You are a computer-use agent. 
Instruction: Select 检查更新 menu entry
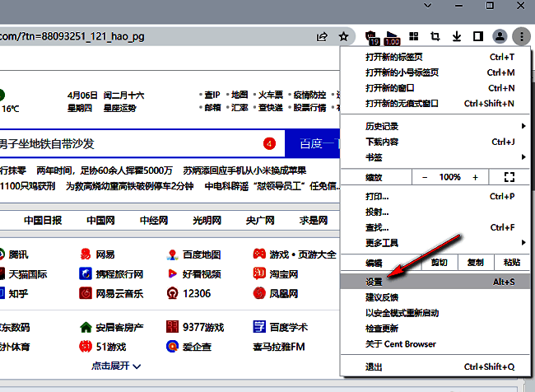pyautogui.click(x=435, y=329)
